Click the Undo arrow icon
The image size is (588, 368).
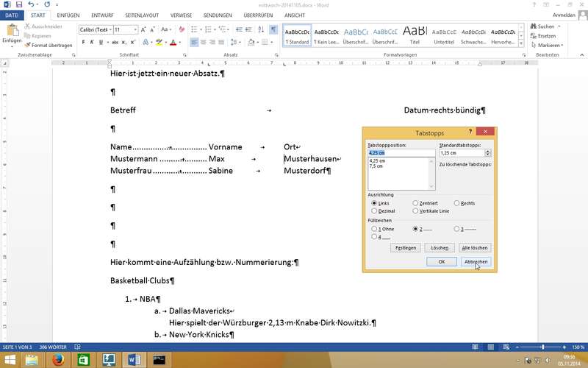pyautogui.click(x=30, y=4)
